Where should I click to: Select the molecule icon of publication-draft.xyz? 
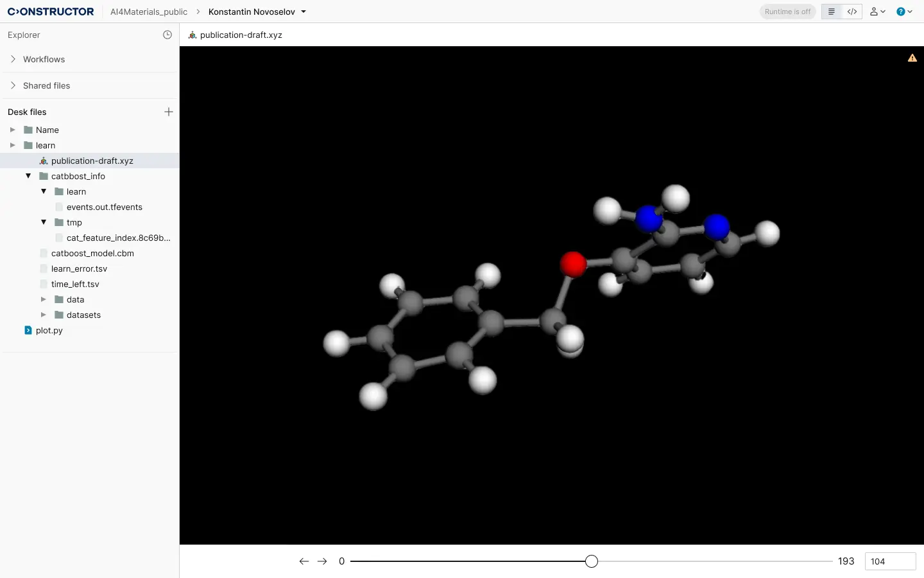(44, 161)
